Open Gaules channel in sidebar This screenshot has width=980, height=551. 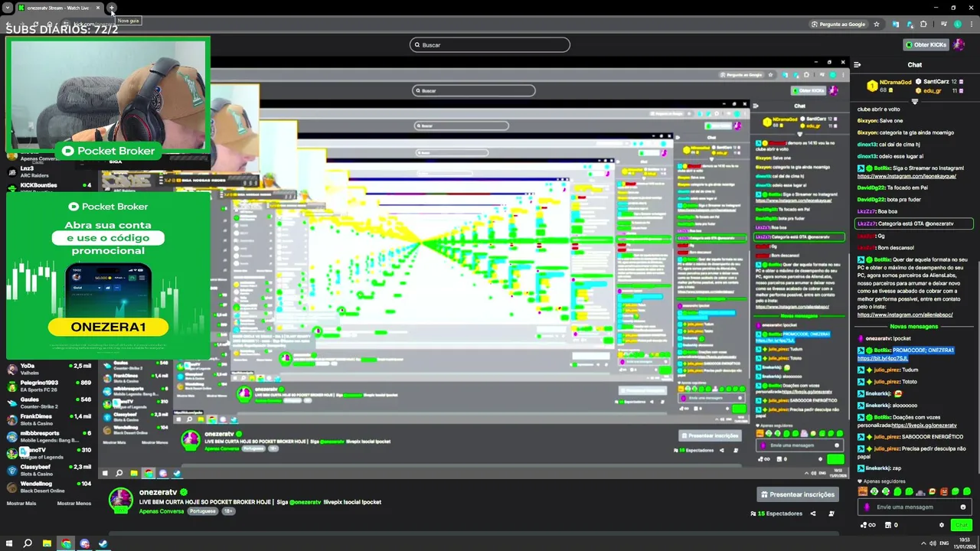tap(49, 403)
